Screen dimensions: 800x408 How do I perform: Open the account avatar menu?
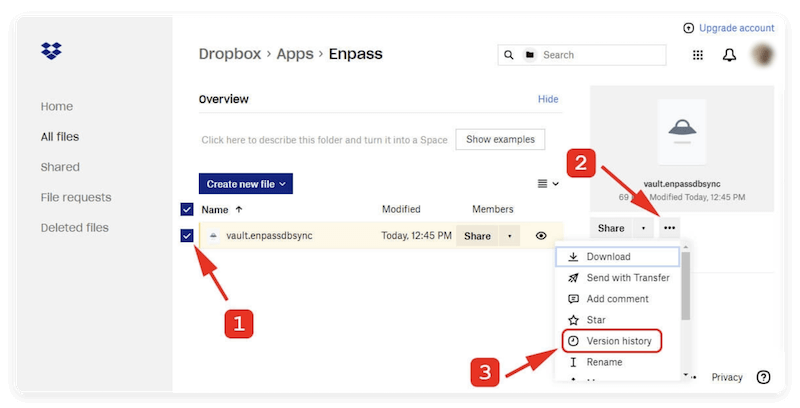(x=763, y=55)
